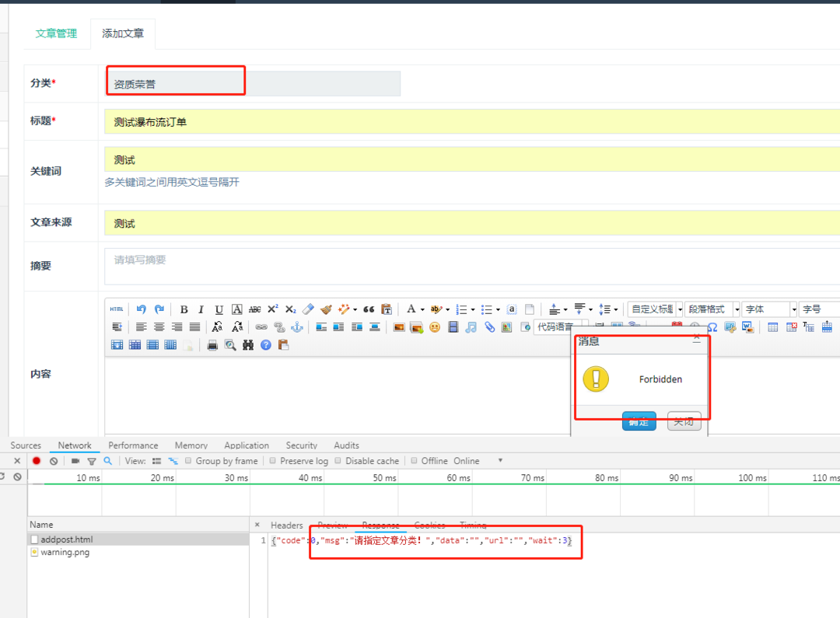The image size is (840, 618).
Task: Insert an anchor
Action: coord(297,326)
